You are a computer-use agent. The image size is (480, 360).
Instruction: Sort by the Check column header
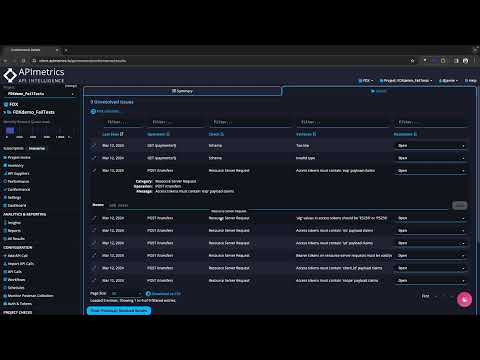(x=216, y=134)
